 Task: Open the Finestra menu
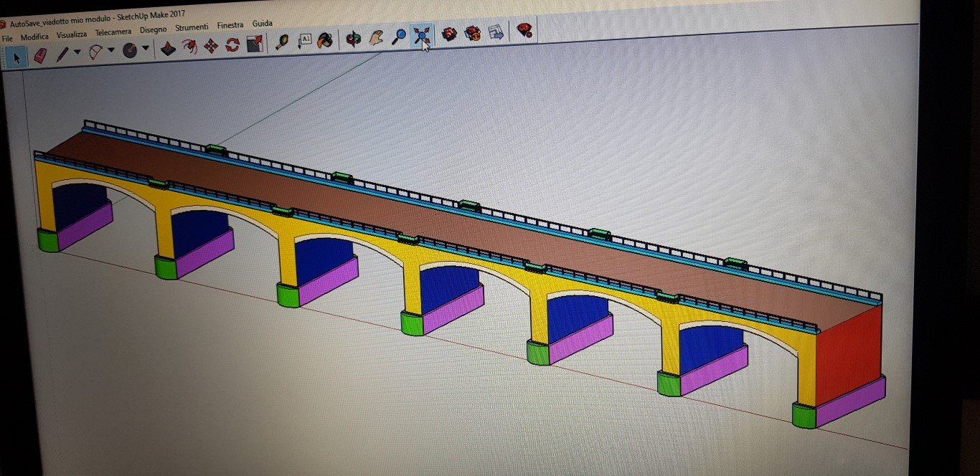coord(230,25)
